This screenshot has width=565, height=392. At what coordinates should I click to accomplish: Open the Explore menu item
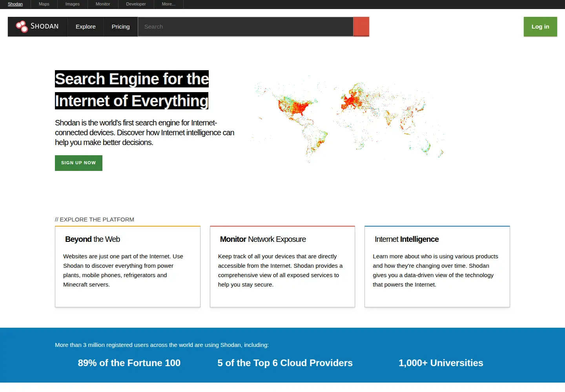(x=86, y=27)
